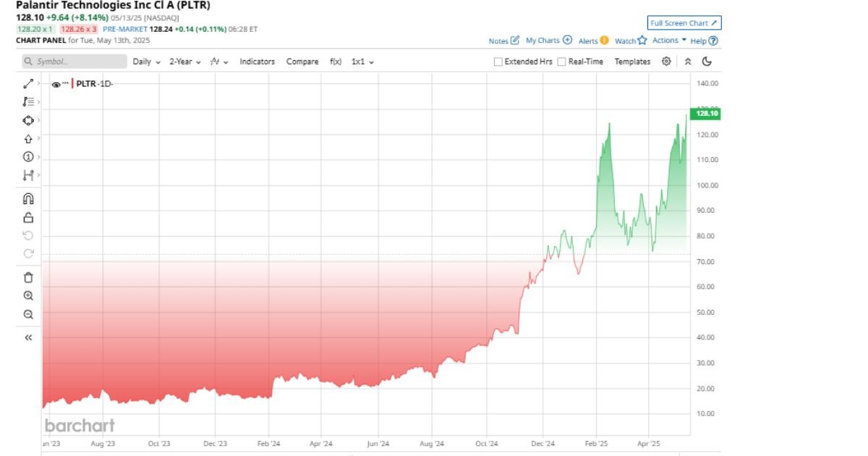Screen dimensions: 868x456
Task: Open the Templates menu
Action: (632, 62)
